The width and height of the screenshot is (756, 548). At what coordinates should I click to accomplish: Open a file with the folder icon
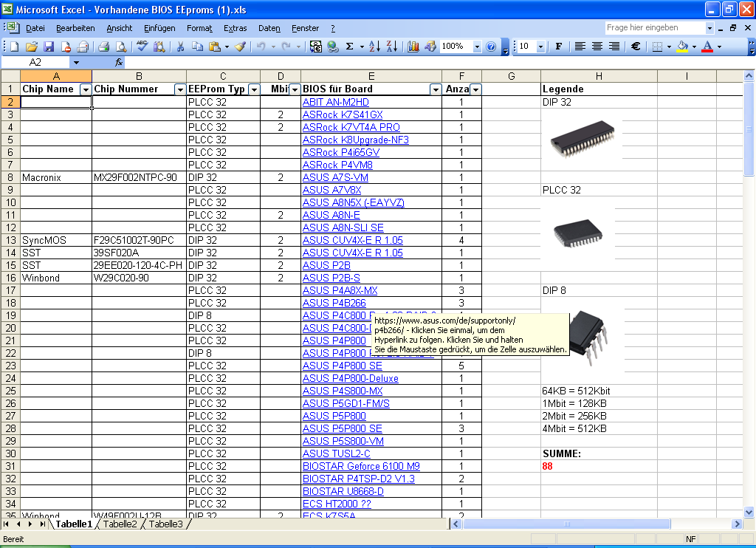point(31,47)
